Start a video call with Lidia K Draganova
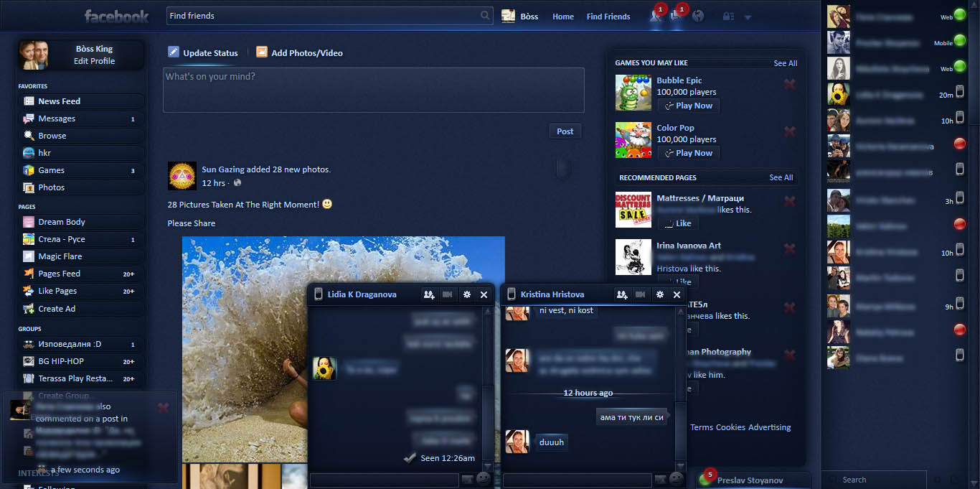980x489 pixels. tap(448, 294)
